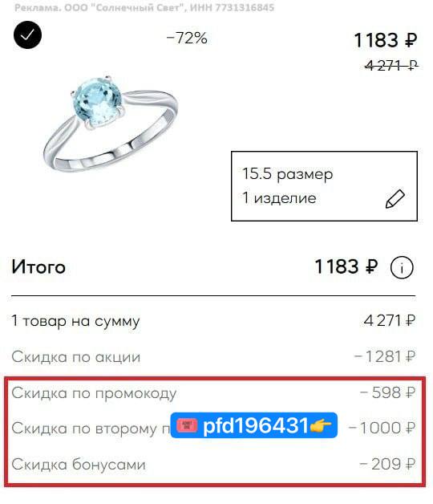Click the 1183 ₽ item price
The width and height of the screenshot is (433, 504).
coord(386,40)
